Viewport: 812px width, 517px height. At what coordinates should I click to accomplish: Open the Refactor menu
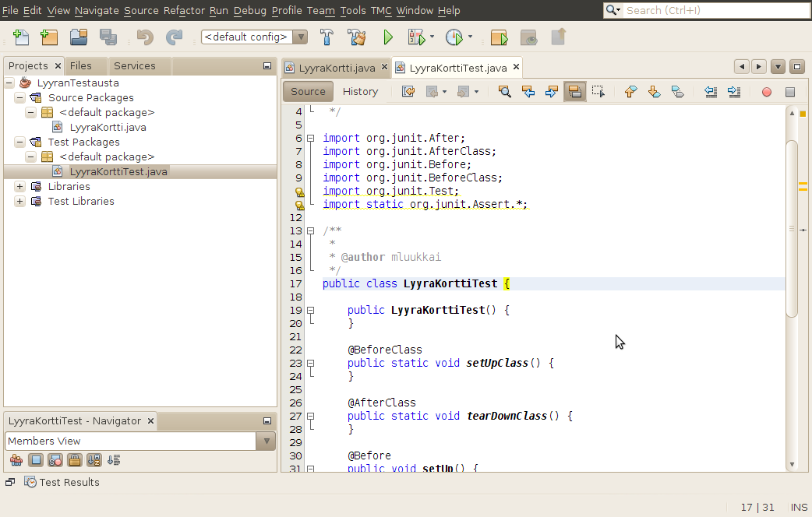point(184,10)
